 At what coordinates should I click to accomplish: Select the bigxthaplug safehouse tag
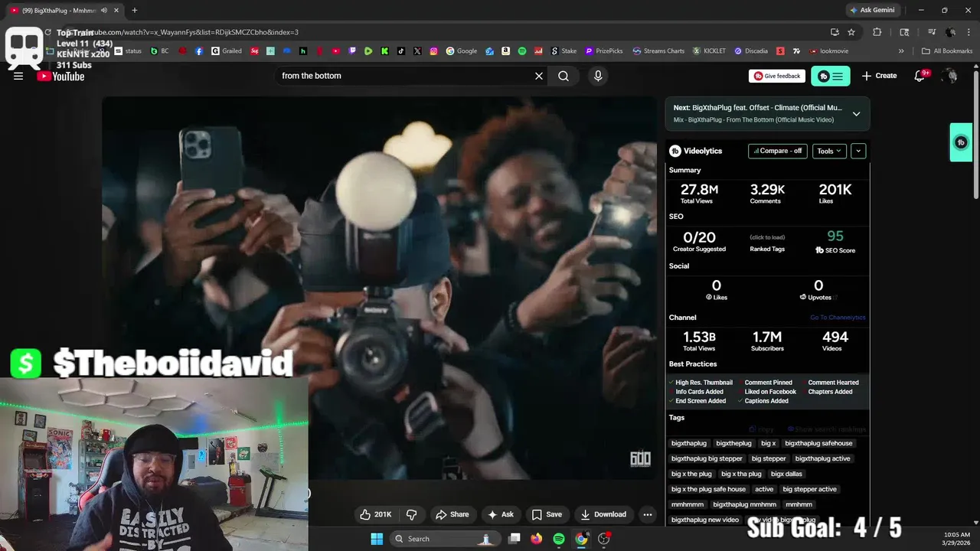click(818, 443)
